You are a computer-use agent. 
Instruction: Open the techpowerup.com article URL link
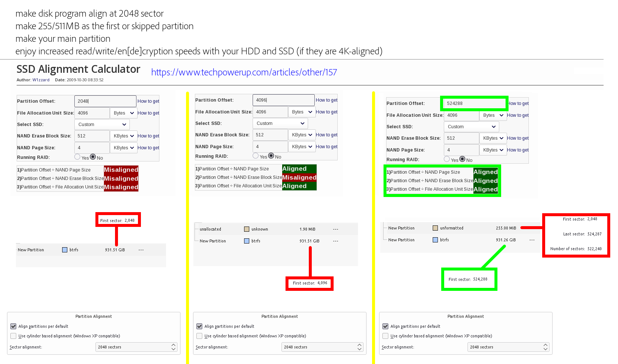[x=244, y=72]
